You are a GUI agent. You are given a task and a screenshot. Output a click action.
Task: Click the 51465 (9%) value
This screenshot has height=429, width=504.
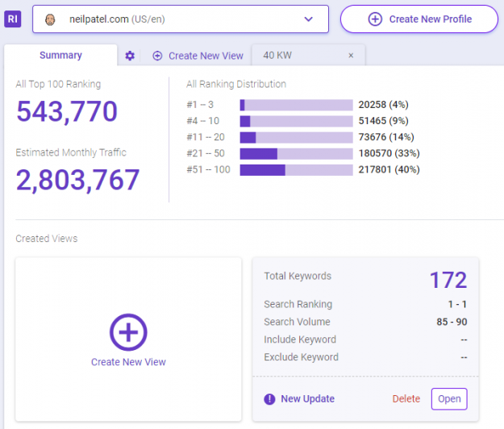point(384,121)
